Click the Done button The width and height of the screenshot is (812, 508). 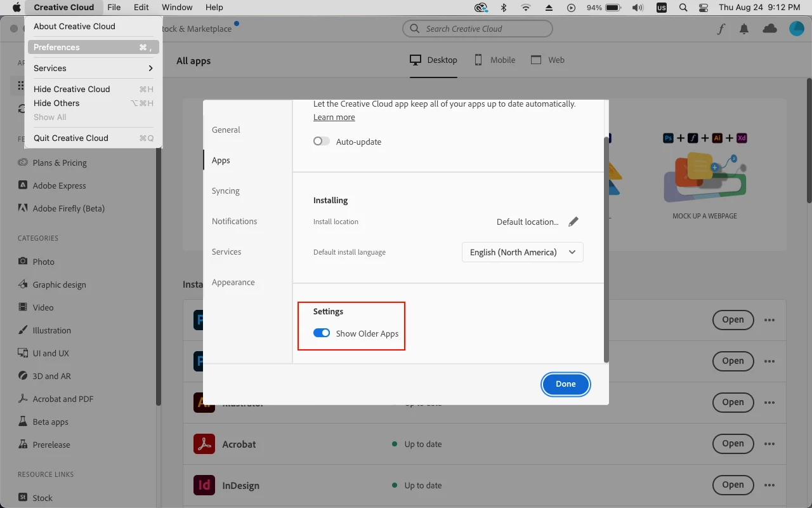(566, 384)
